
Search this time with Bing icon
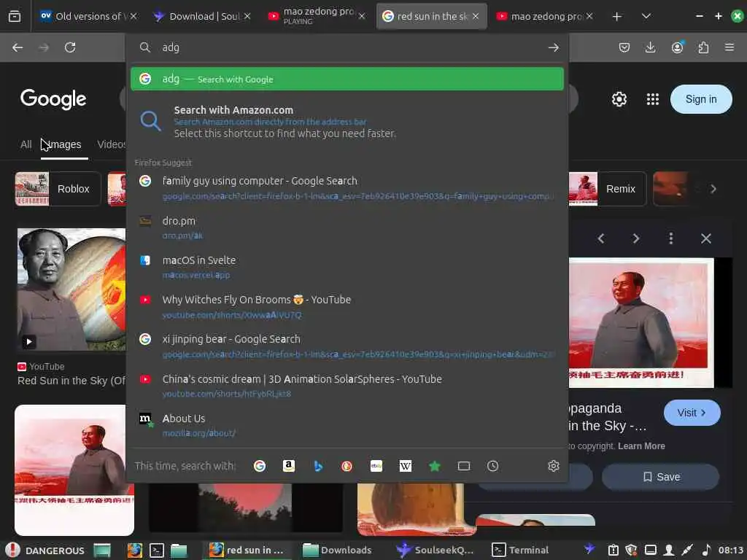(x=318, y=466)
